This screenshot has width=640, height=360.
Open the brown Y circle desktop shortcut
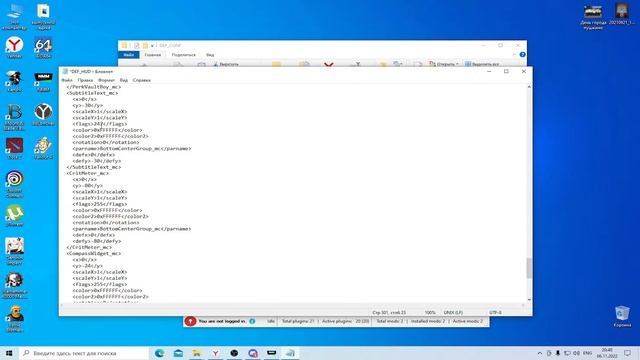(x=43, y=114)
